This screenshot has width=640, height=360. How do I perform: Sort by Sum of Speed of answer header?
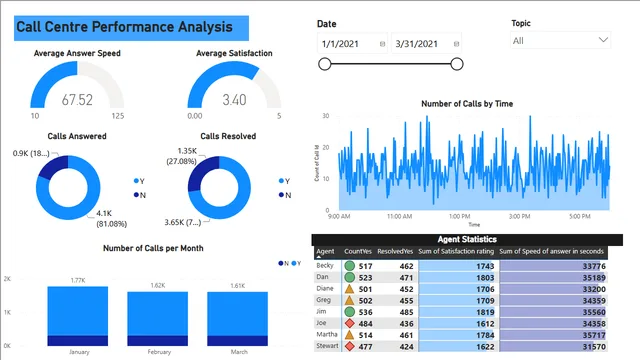(551, 251)
